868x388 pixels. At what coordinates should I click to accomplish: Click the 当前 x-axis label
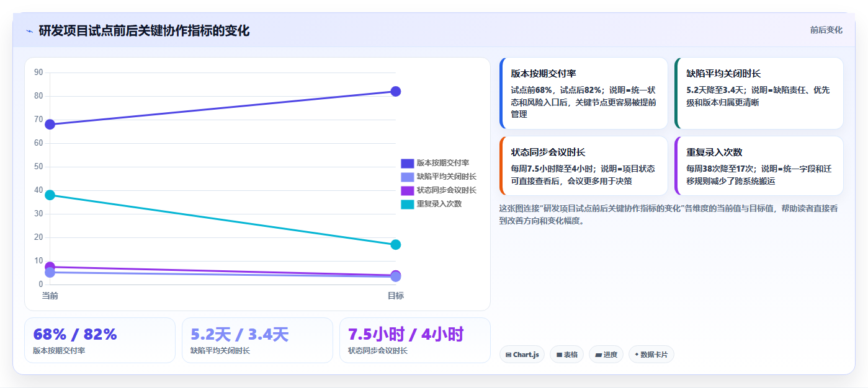tap(50, 296)
